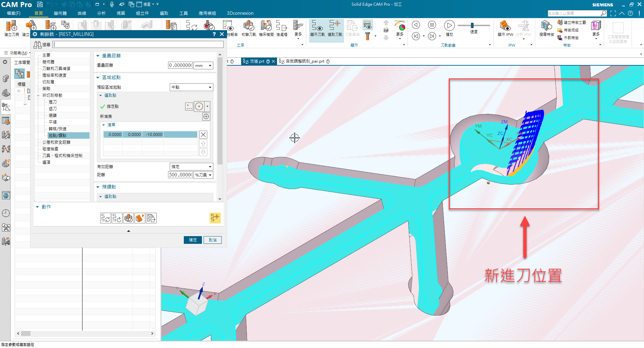This screenshot has width=644, height=348.
Task: Click the inferred point icon beside 指定點
Action: click(199, 107)
